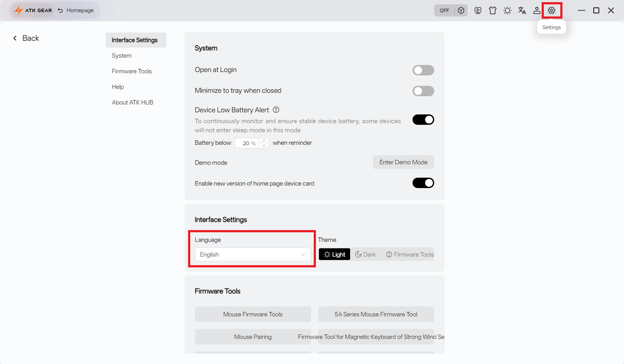Minimize the ATK HUB window
624x364 pixels.
click(582, 10)
